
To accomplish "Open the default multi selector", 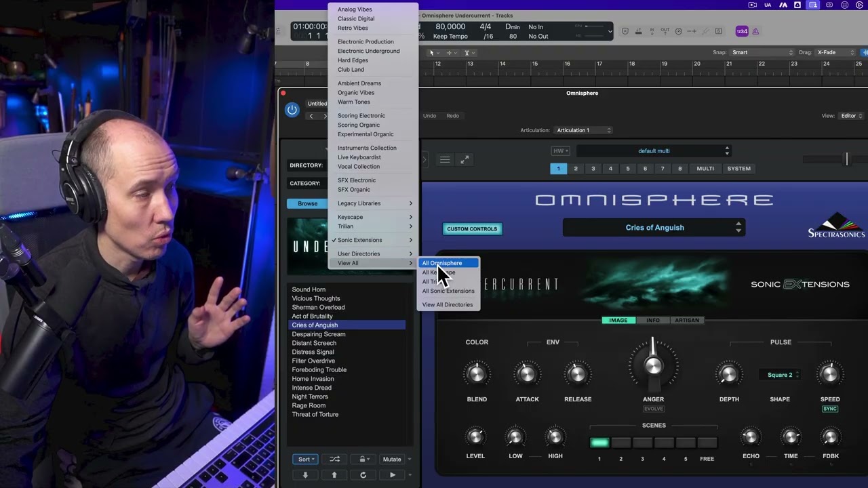I will [654, 151].
